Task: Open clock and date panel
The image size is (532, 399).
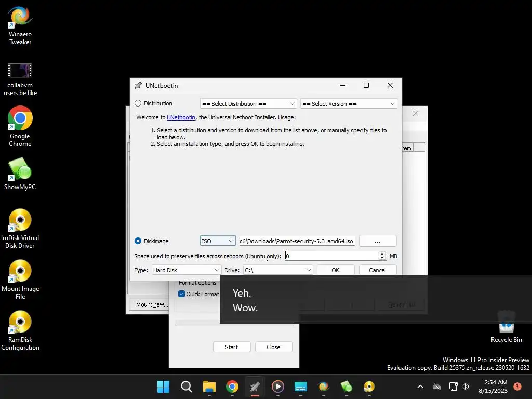Action: pos(494,387)
